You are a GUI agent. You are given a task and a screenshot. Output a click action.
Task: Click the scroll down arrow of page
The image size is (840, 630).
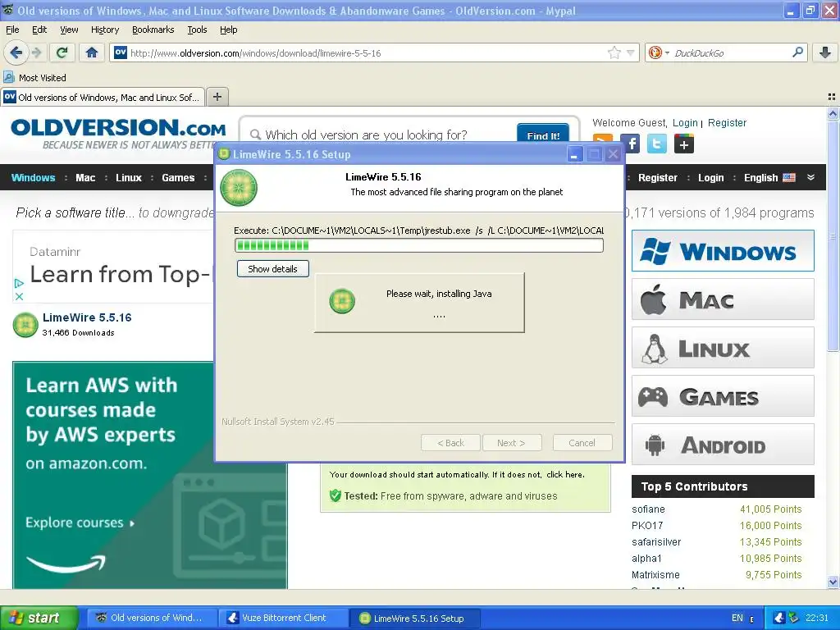832,582
